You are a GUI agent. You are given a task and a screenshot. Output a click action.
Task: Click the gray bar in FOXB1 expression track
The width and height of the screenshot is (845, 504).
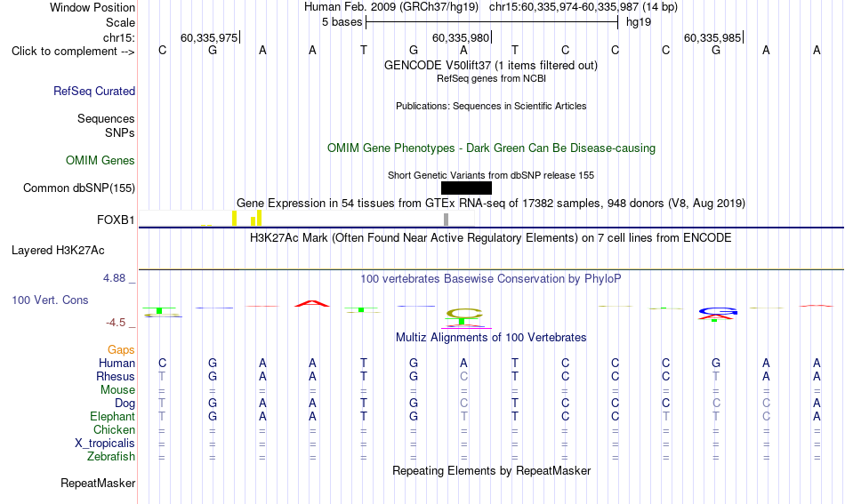(446, 220)
